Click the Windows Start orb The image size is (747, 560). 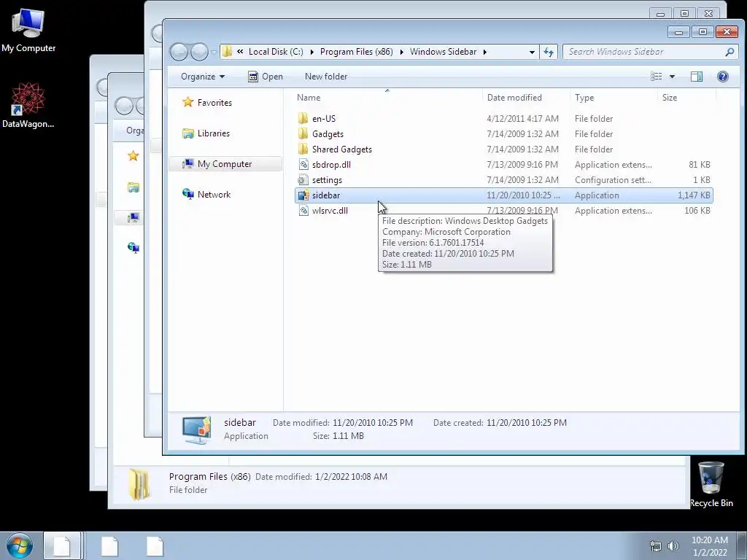[x=20, y=545]
